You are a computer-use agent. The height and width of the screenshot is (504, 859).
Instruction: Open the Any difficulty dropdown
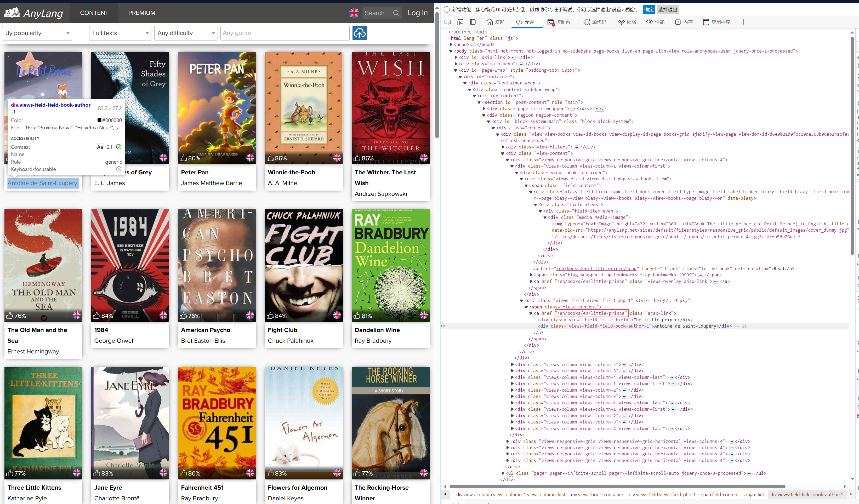(x=186, y=33)
